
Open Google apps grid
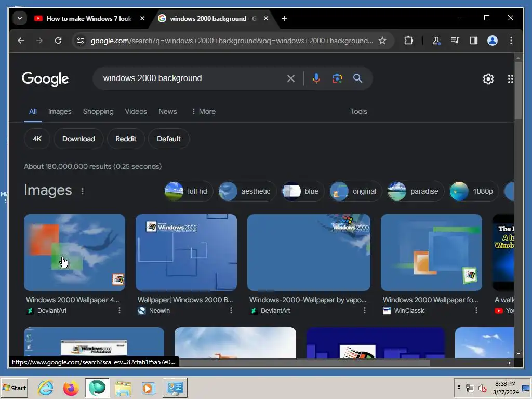510,79
